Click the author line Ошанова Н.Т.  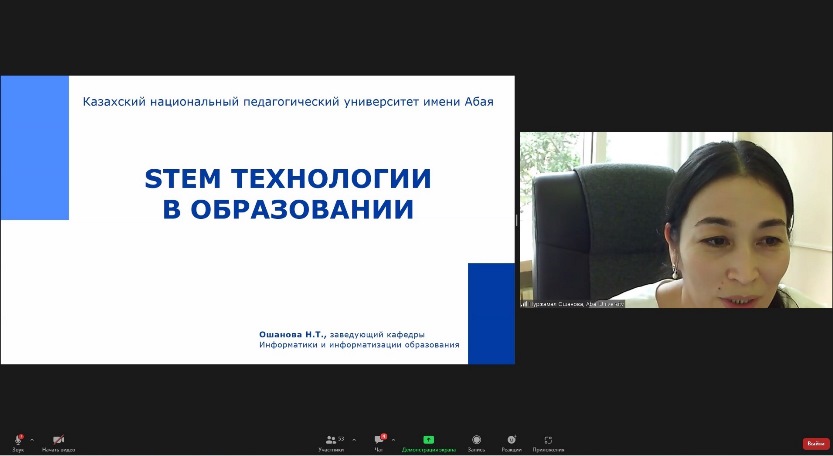(358, 333)
